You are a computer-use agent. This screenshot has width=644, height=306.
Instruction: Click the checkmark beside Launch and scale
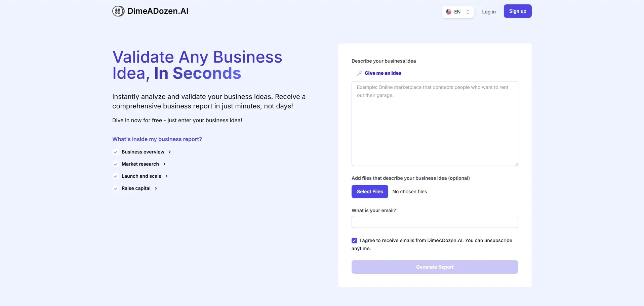pyautogui.click(x=116, y=176)
